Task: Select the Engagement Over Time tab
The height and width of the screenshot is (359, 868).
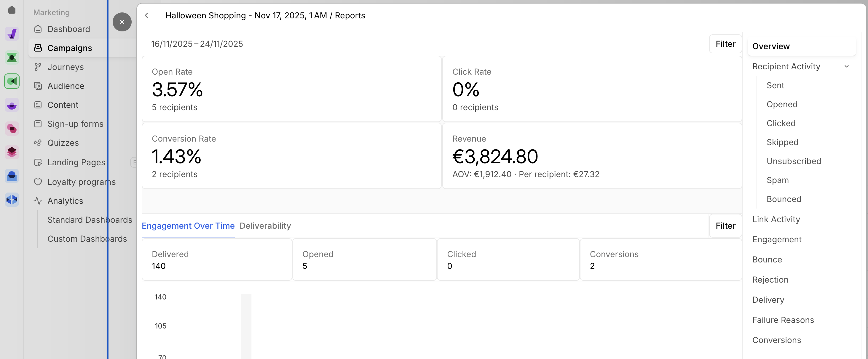Action: [188, 226]
